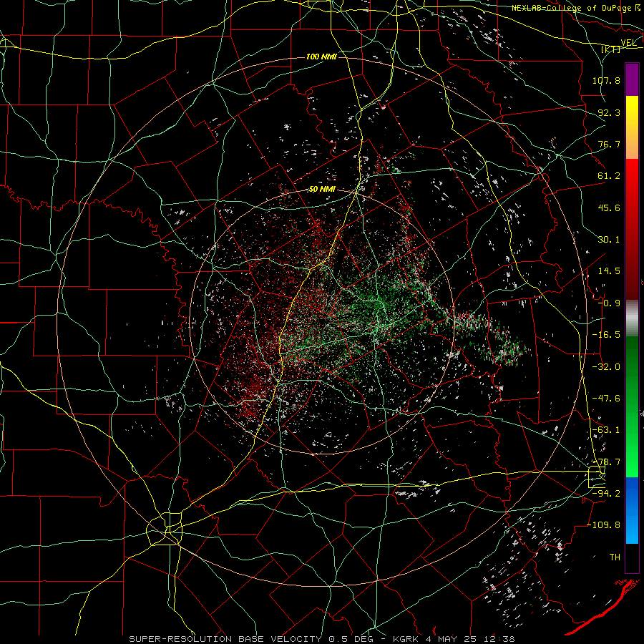This screenshot has width=644, height=644.
Task: Click the -78.7 legend label
Action: pos(606,462)
